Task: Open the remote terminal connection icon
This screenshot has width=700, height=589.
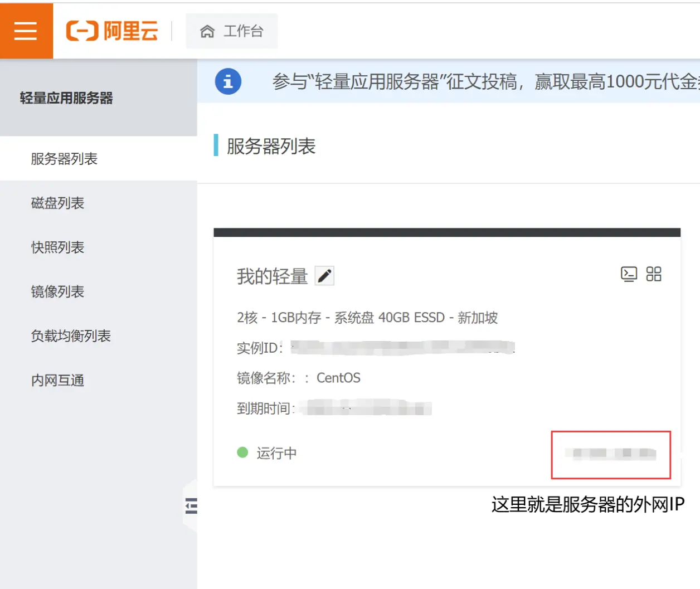Action: 629,274
